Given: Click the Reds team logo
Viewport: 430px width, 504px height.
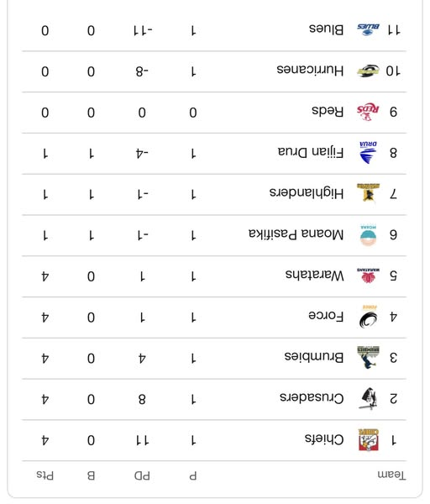Looking at the screenshot, I should click(369, 112).
